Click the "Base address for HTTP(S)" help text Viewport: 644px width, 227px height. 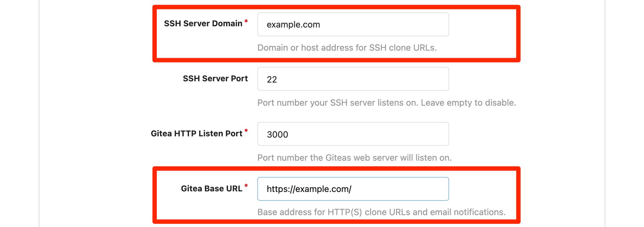[309, 212]
